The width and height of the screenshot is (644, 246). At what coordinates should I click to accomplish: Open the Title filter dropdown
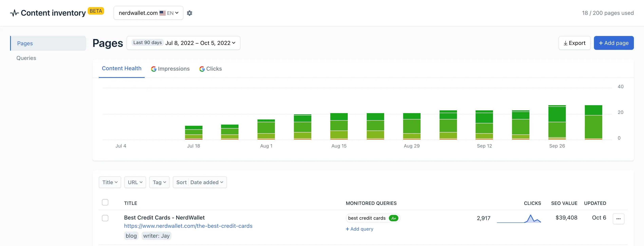(110, 182)
